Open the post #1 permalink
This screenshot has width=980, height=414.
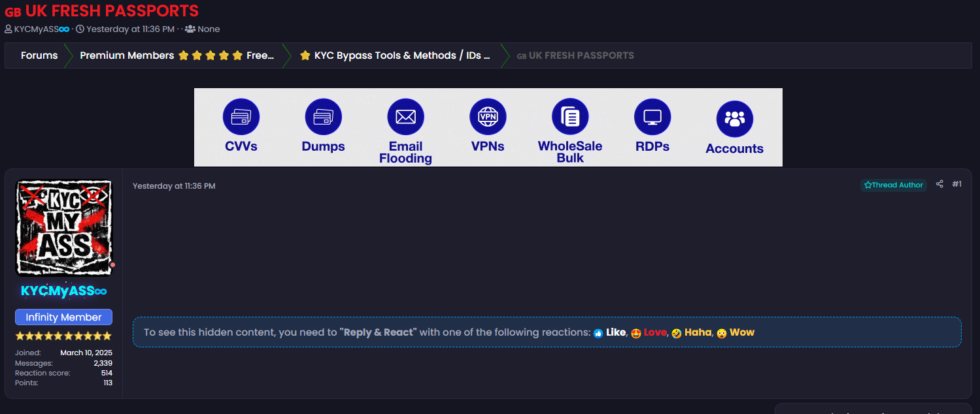(x=956, y=184)
